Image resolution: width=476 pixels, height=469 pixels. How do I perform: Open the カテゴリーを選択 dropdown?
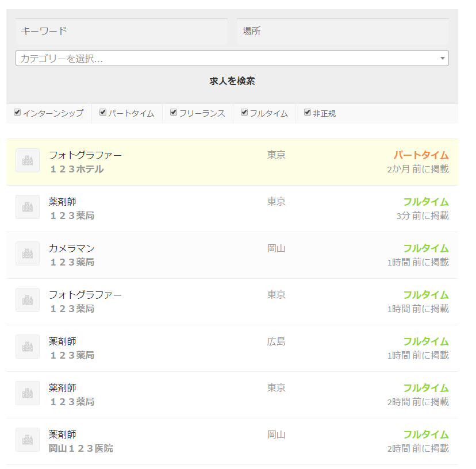pyautogui.click(x=232, y=58)
